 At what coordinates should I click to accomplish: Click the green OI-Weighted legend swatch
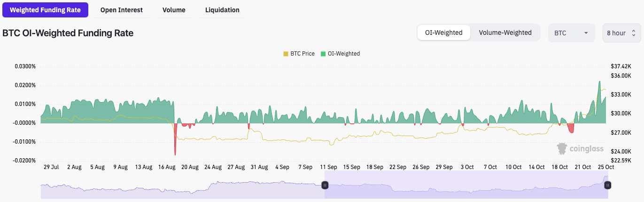coord(323,54)
